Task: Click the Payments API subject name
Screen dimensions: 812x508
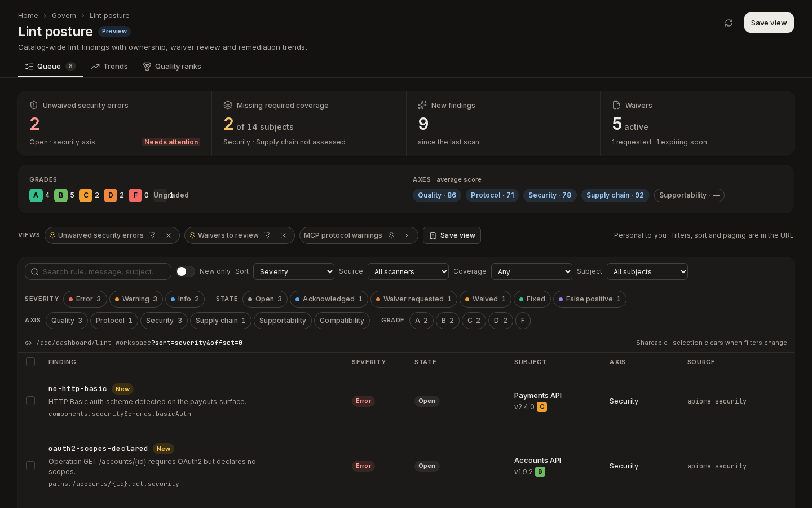Action: pos(538,396)
